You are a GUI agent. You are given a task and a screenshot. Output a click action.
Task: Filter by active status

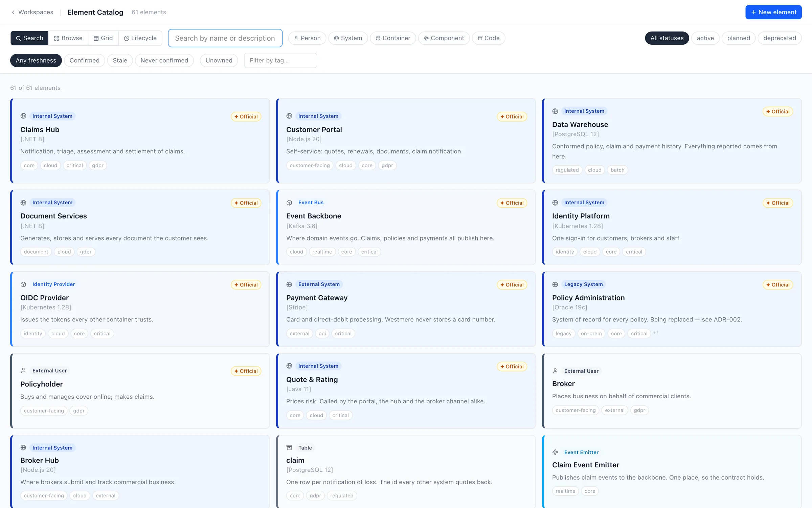[705, 38]
